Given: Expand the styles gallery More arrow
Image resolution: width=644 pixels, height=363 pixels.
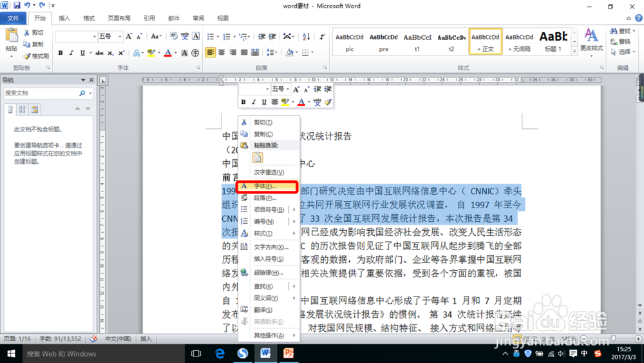Looking at the screenshot, I should 574,50.
